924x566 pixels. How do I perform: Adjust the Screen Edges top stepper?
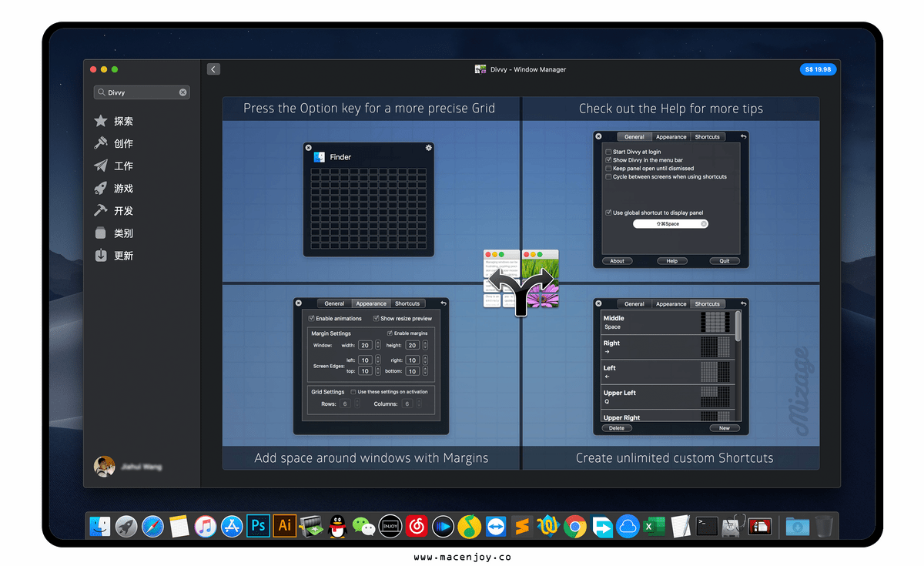click(378, 371)
